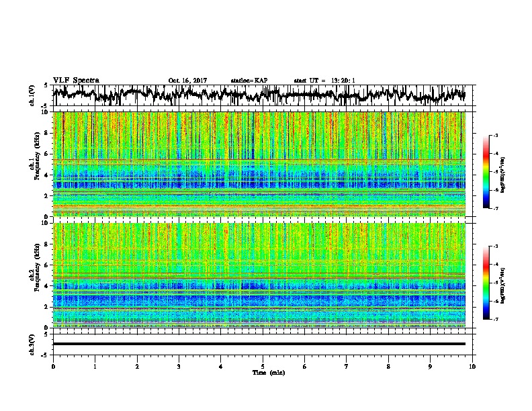Image resolution: width=532 pixels, height=411 pixels.
Task: Click the "VLF Spectra" title text
Action: (x=76, y=81)
